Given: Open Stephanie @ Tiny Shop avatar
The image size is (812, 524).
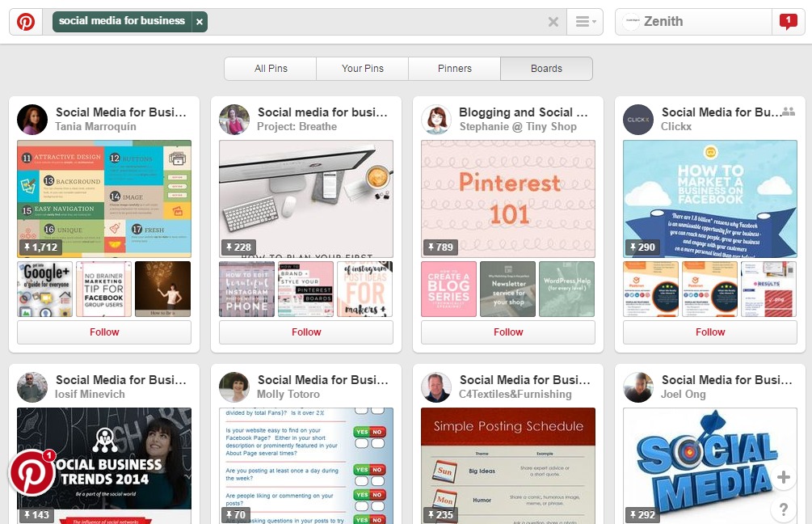Looking at the screenshot, I should [x=436, y=120].
